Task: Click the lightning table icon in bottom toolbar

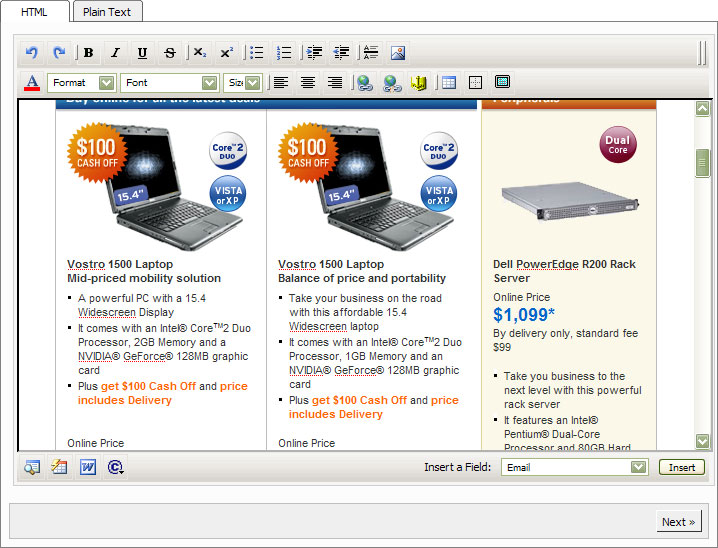Action: pos(60,467)
